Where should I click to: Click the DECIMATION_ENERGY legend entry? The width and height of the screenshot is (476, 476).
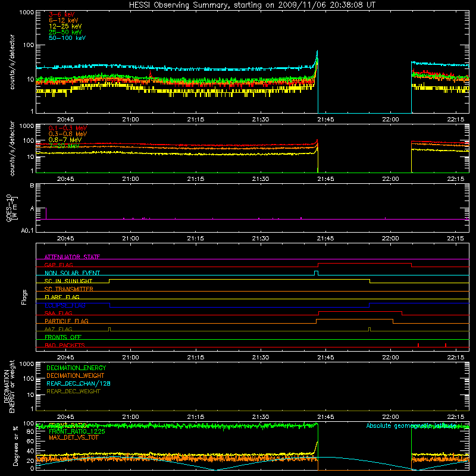click(76, 368)
